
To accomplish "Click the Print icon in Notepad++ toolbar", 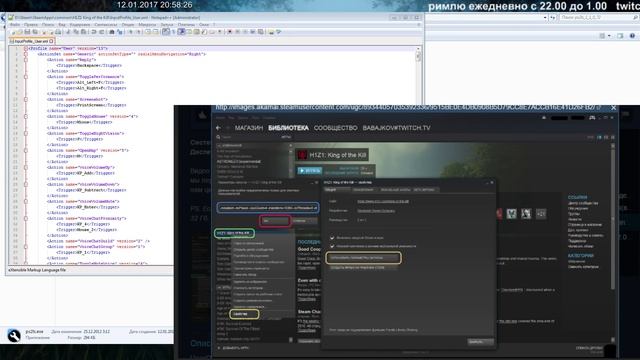I will tap(58, 32).
